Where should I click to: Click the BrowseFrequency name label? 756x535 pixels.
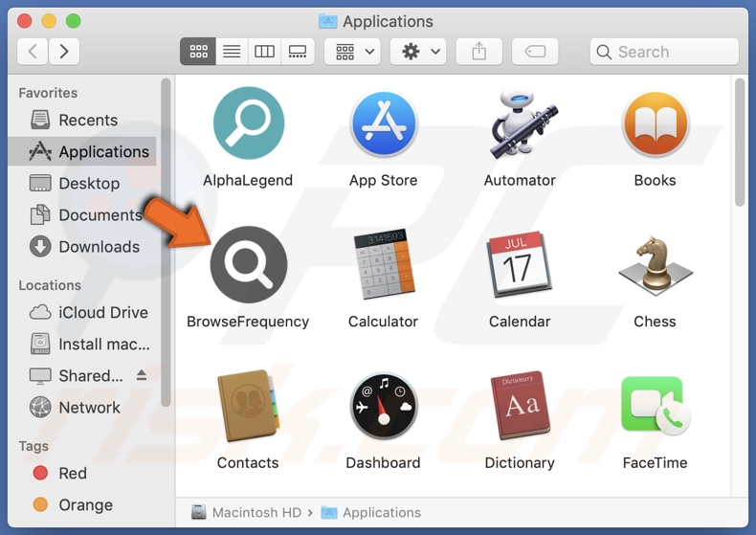pos(248,322)
